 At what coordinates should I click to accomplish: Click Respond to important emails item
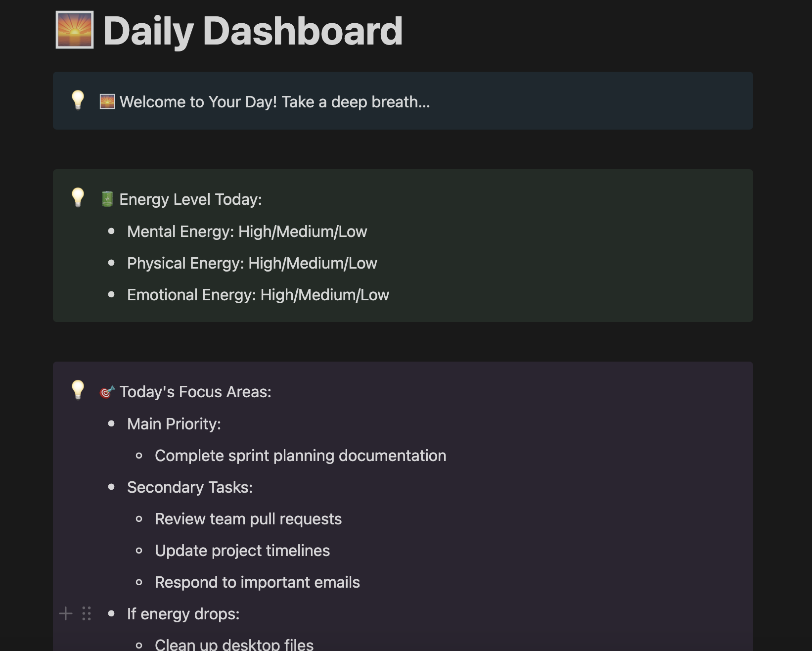point(257,582)
